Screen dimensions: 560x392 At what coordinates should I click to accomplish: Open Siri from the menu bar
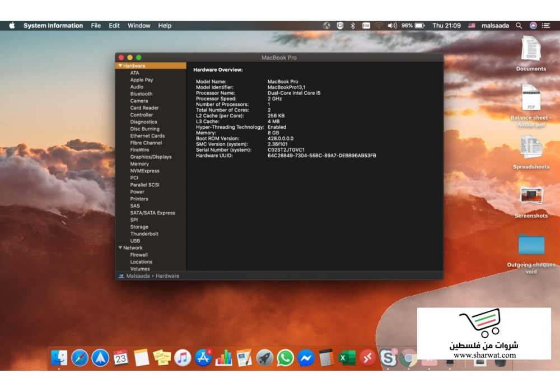tap(533, 26)
